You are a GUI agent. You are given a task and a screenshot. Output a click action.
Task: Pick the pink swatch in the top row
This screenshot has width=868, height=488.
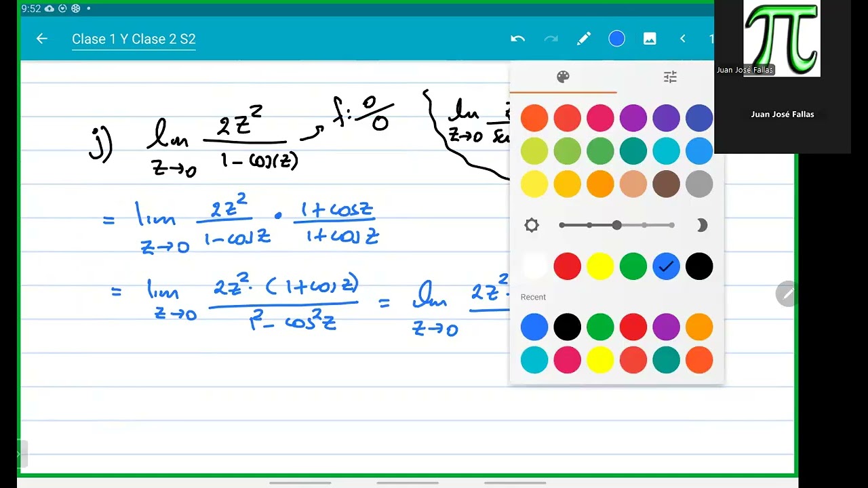pos(600,118)
